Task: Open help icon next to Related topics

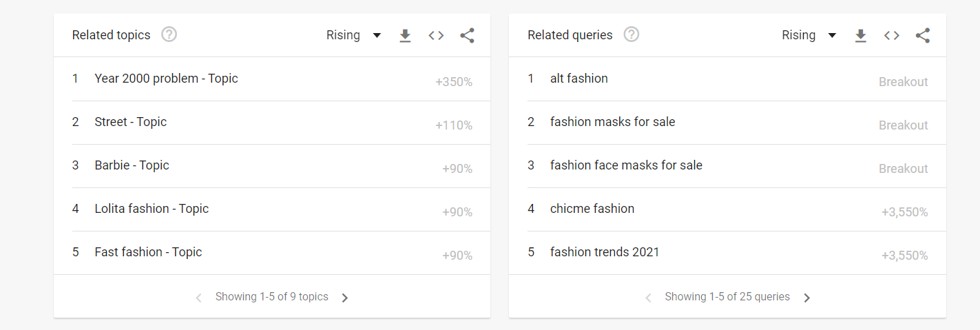Action: click(169, 34)
